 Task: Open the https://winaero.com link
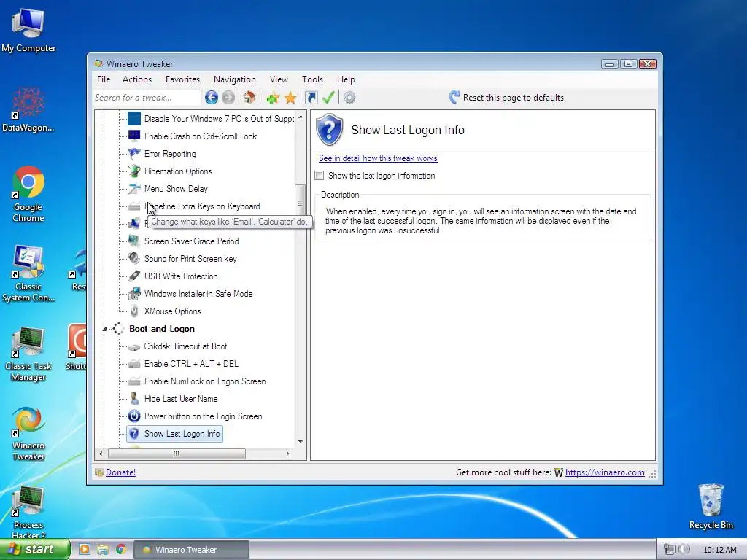tap(605, 472)
